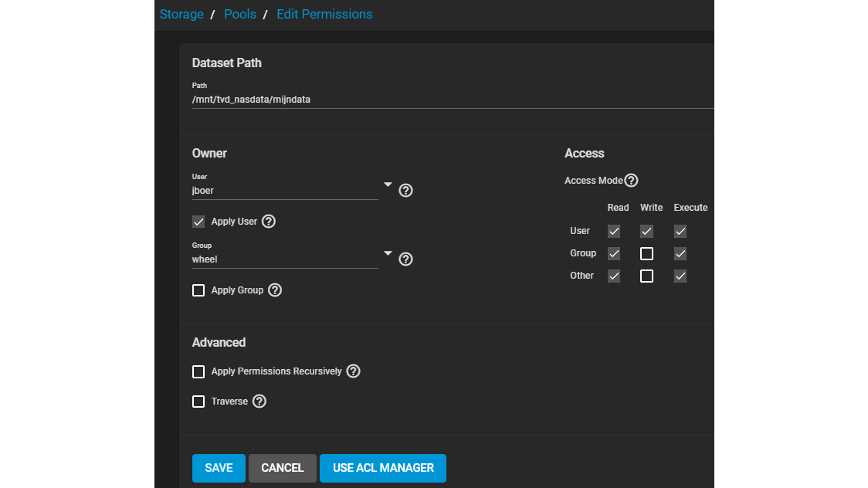Click the help icon next to Apply User
This screenshot has width=868, height=488.
269,222
